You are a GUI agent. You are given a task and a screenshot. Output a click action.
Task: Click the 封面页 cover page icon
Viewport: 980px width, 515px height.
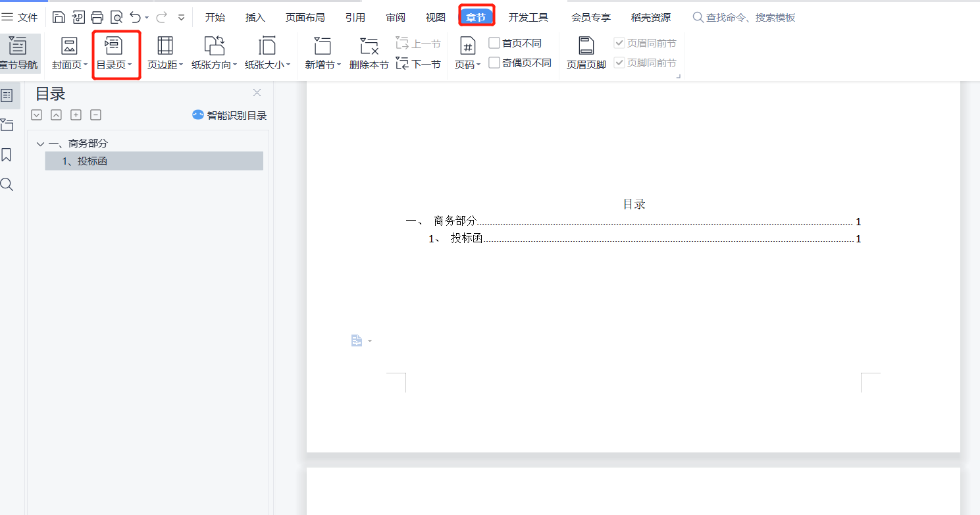pos(69,46)
